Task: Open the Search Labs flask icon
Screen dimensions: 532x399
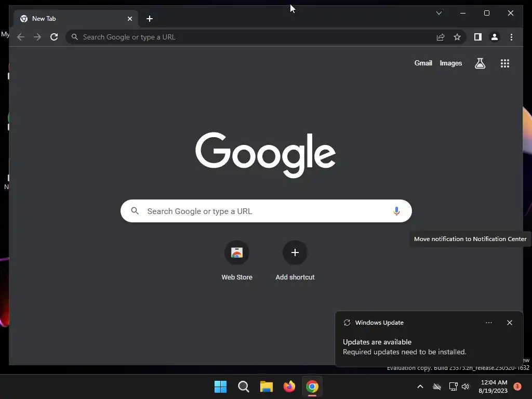Action: click(x=480, y=63)
